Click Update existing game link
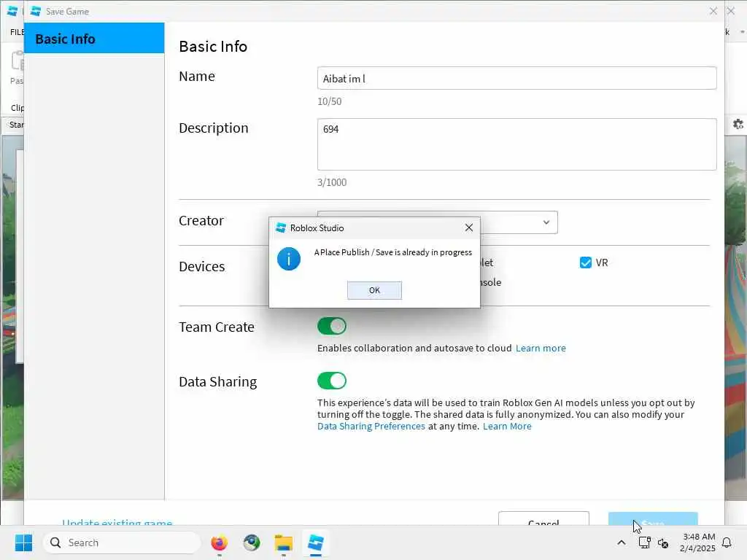The width and height of the screenshot is (747, 560). pos(117,522)
